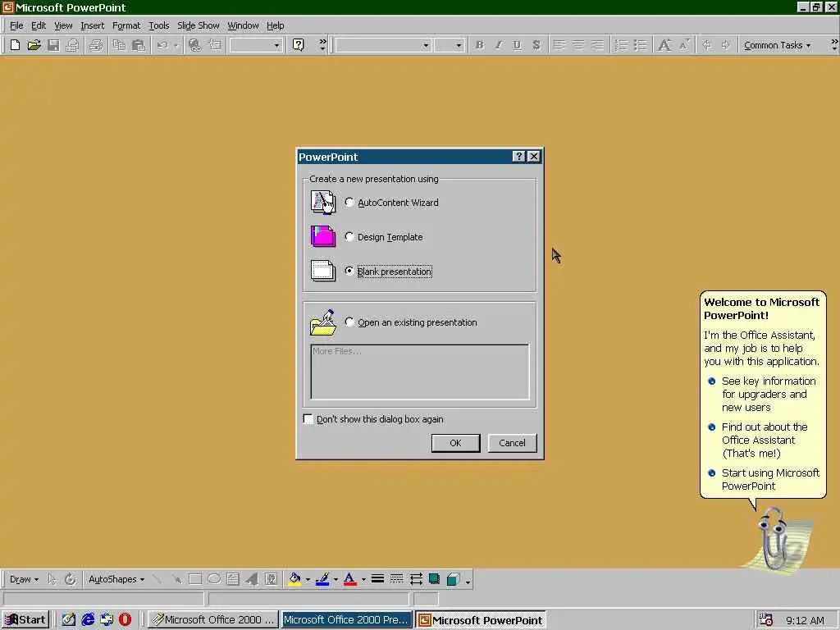Click the Arrow Style icon

pos(416,579)
